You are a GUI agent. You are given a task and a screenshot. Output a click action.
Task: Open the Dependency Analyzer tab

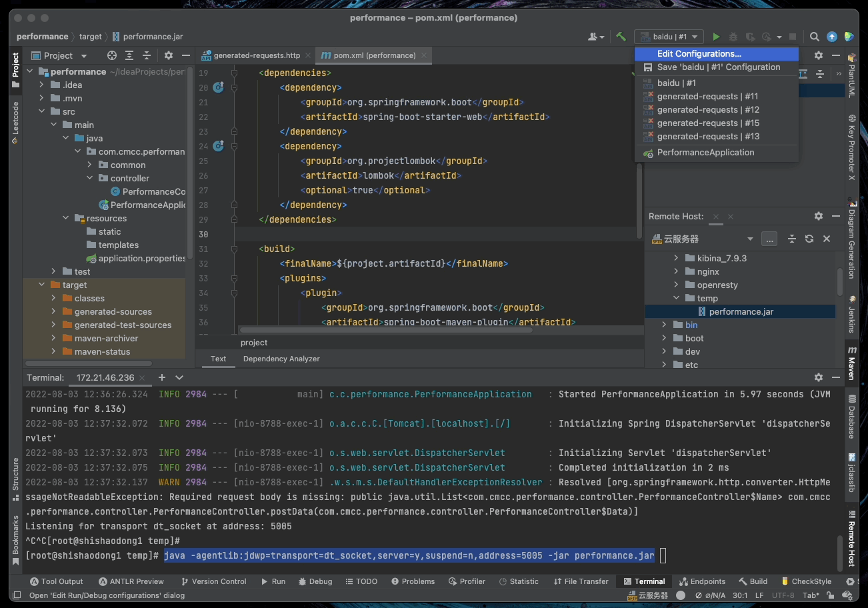click(x=281, y=359)
